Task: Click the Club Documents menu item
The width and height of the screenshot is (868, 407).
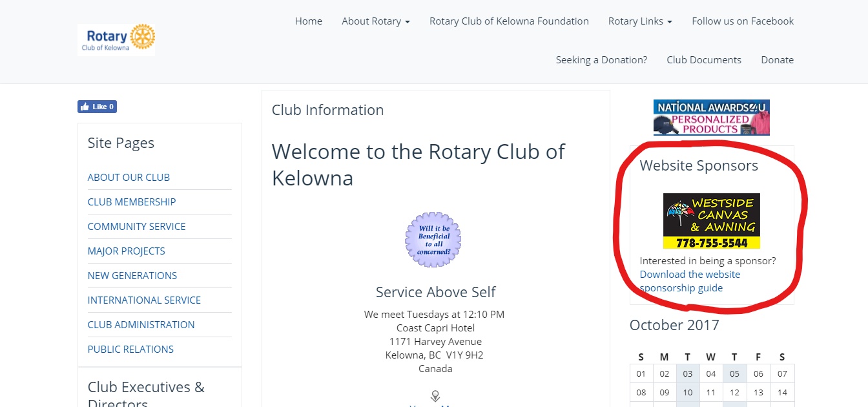Action: (x=704, y=59)
